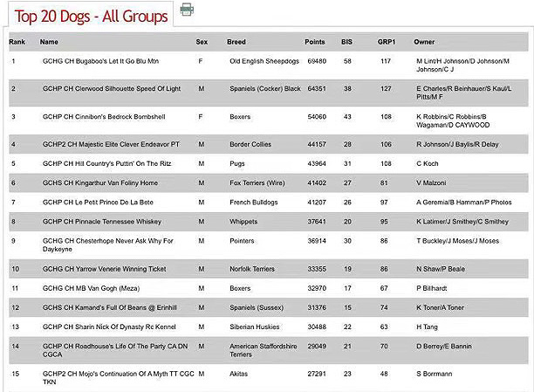534x392 pixels.
Task: Click the Border Collies breed cell
Action: 250,144
